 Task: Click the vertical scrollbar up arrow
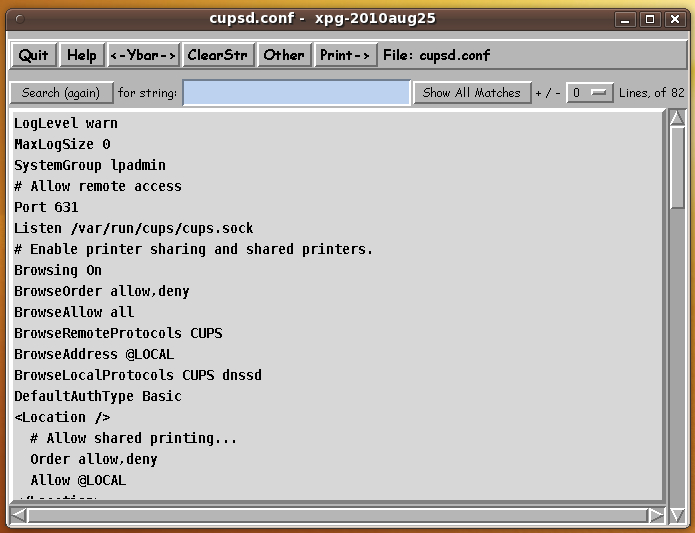coord(677,118)
